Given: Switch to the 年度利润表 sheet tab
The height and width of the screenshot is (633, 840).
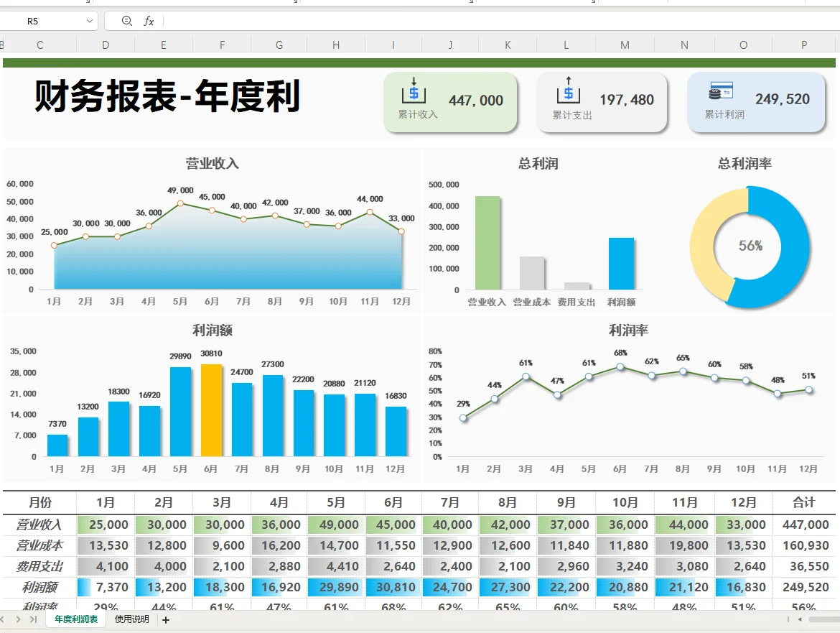Looking at the screenshot, I should (76, 619).
